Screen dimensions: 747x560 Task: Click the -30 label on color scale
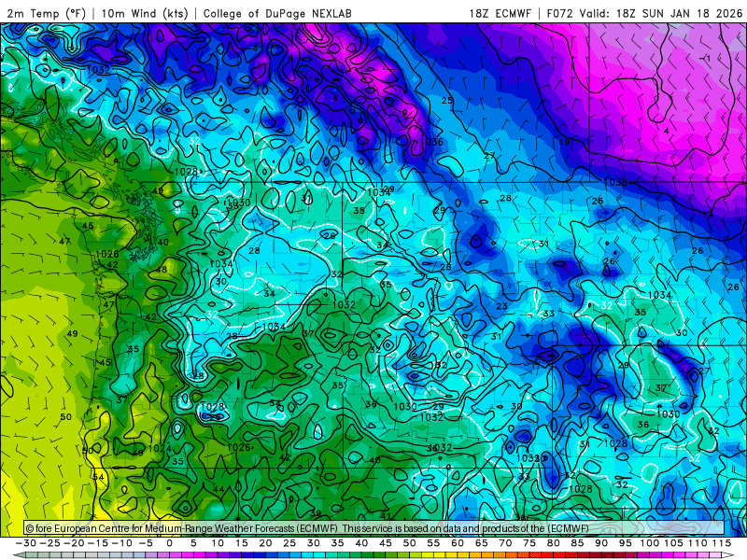[x=26, y=543]
